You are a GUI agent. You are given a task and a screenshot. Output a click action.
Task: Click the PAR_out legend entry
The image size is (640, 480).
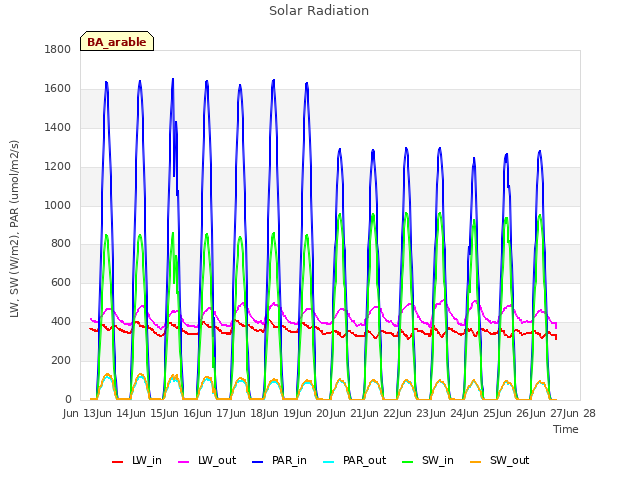[x=354, y=461]
